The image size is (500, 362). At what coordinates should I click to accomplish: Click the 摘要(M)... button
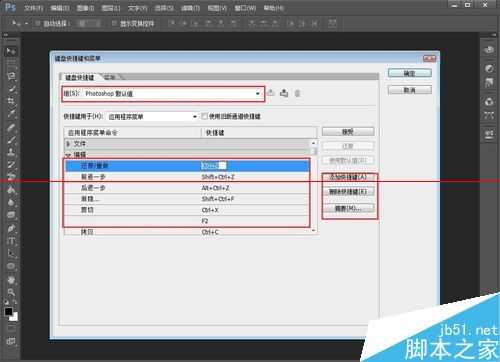point(348,209)
